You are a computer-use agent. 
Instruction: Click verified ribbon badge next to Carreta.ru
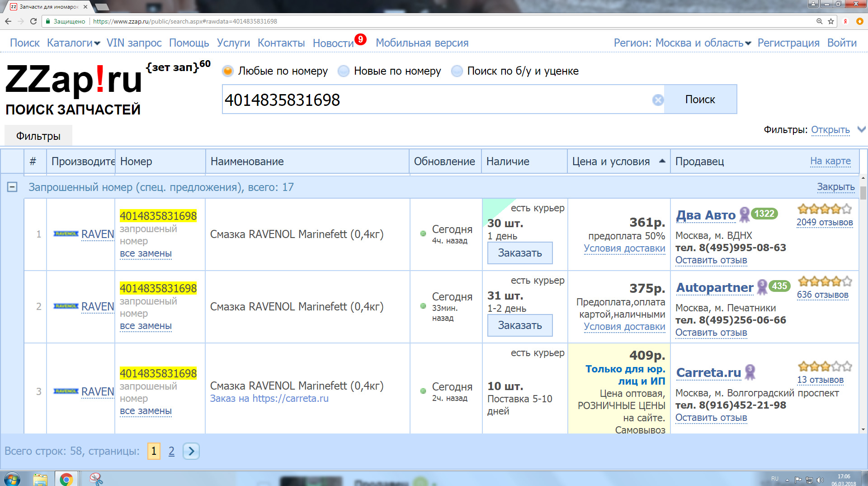(750, 372)
